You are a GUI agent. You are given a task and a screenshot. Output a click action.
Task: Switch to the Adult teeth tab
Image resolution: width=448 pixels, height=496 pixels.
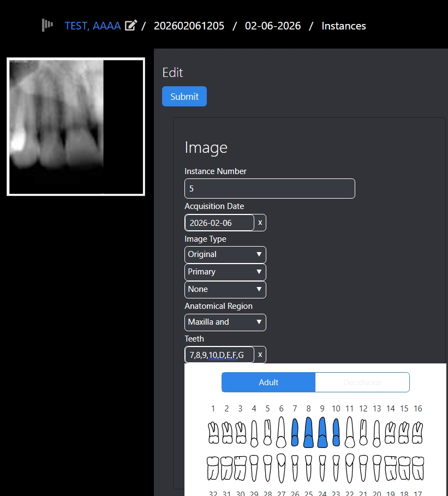pos(268,382)
